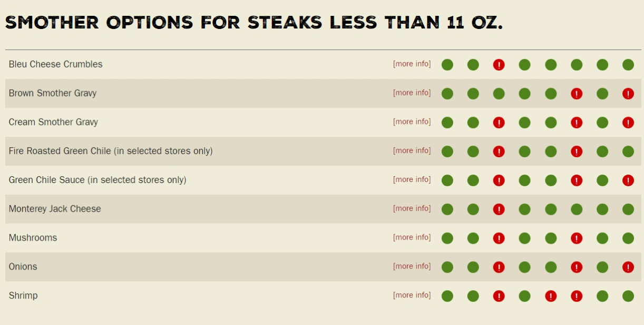Click the last red warning icon in Brown Smother Gravy row

628,94
